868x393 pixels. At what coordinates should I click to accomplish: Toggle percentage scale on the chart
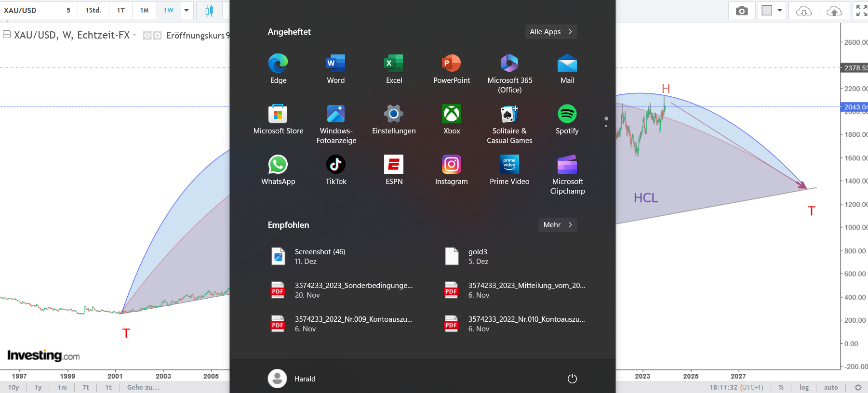(781, 387)
